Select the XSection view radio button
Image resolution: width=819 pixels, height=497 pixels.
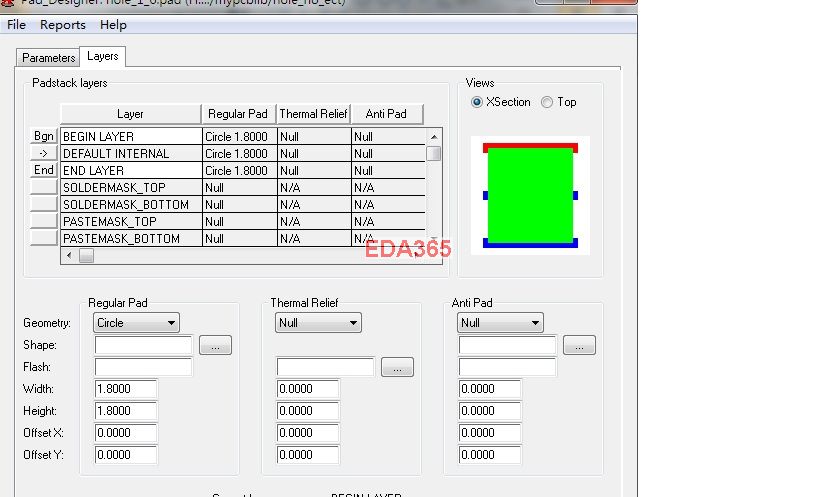[476, 102]
